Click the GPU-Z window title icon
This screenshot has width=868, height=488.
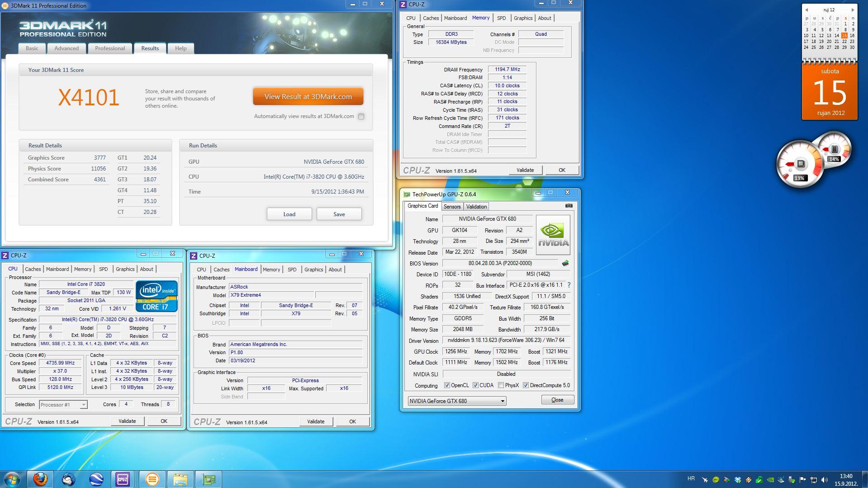[407, 194]
